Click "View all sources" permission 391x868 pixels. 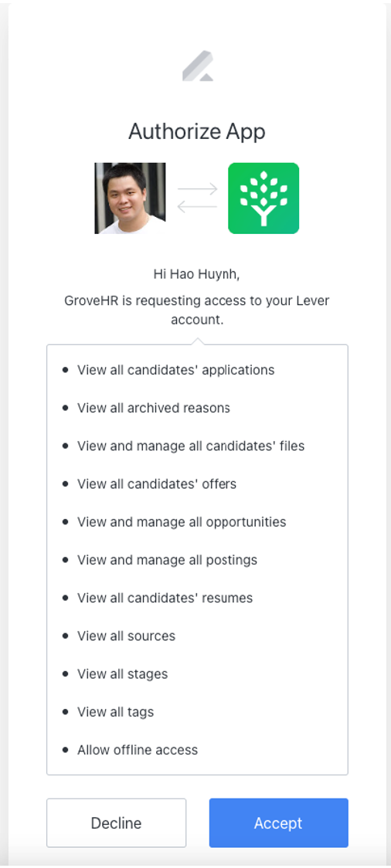pos(126,636)
